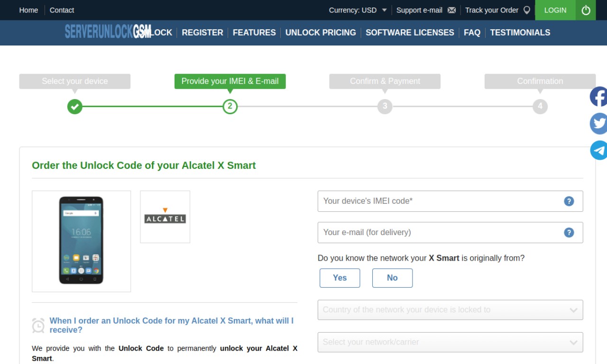607x364 pixels.
Task: Click the IMEI code help question icon
Action: (569, 201)
